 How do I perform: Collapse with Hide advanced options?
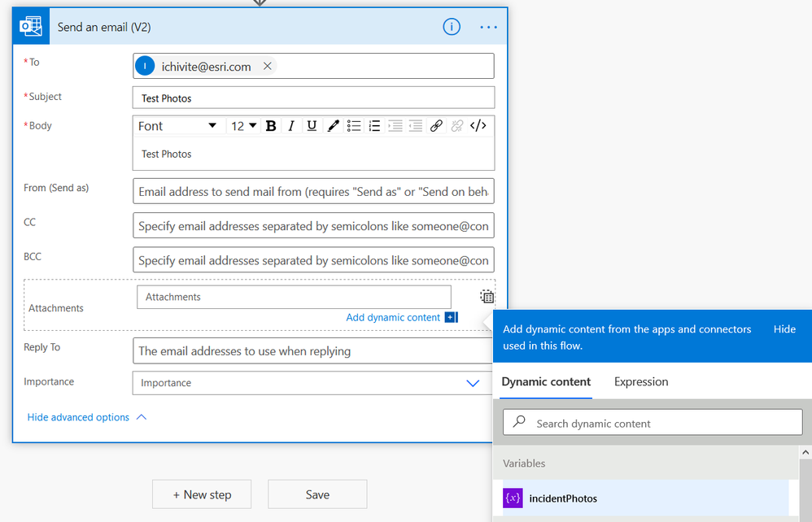point(87,417)
